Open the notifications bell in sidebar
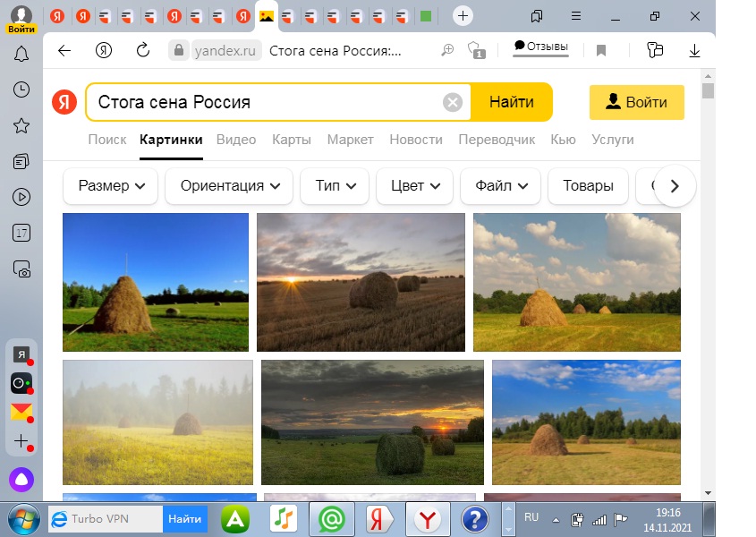The width and height of the screenshot is (756, 537). pyautogui.click(x=21, y=54)
